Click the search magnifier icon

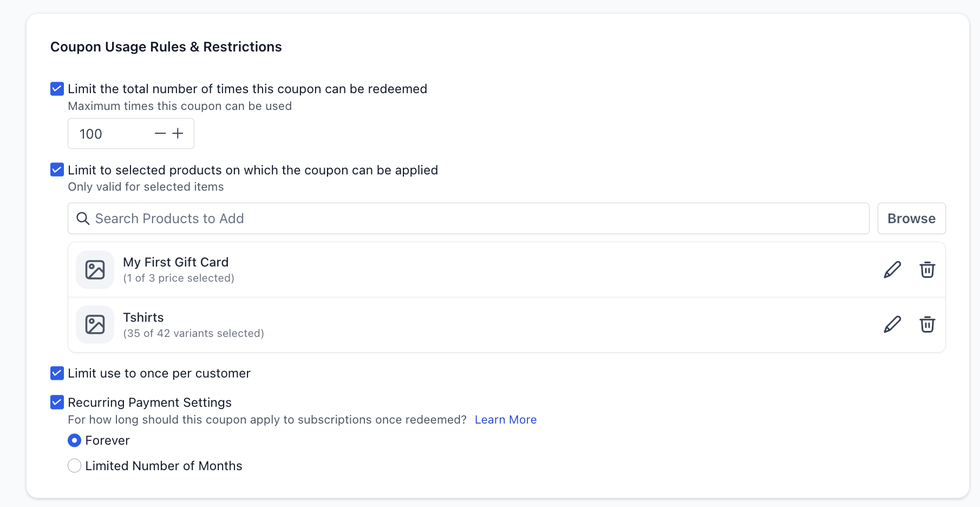click(x=83, y=218)
